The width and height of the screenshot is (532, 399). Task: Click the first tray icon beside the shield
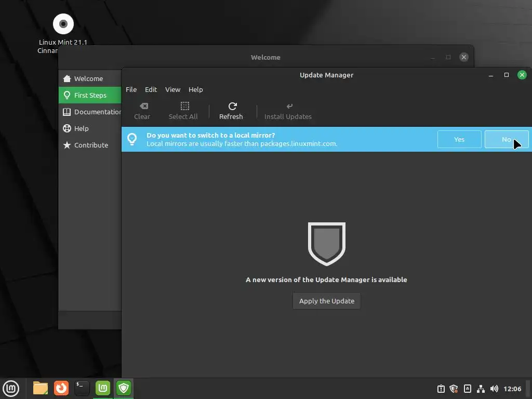pyautogui.click(x=441, y=389)
